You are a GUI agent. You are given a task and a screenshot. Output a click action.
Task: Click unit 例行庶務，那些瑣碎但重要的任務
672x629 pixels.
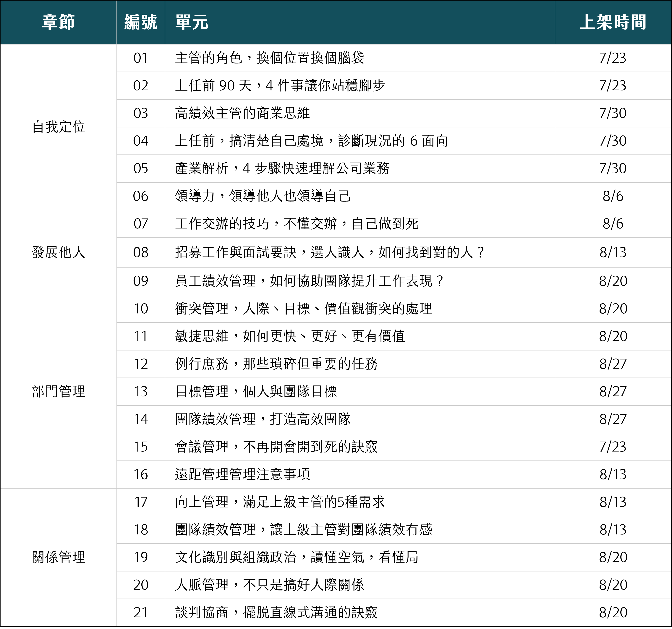pyautogui.click(x=276, y=364)
